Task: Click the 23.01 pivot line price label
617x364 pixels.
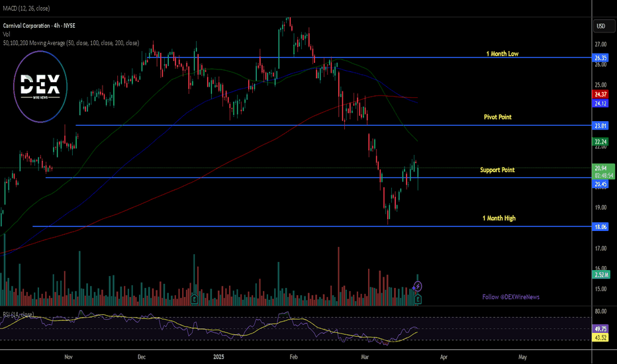Action: tap(600, 126)
